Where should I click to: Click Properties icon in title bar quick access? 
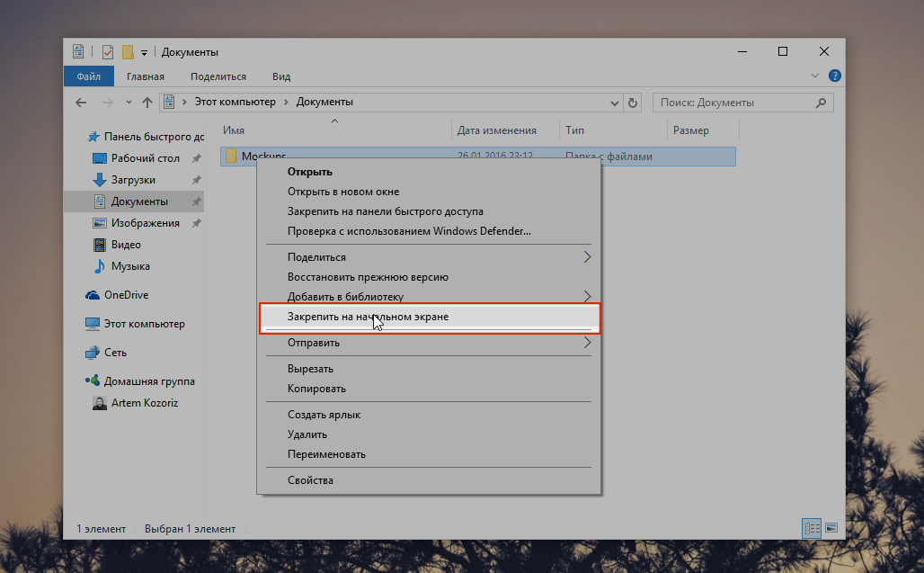[x=108, y=52]
